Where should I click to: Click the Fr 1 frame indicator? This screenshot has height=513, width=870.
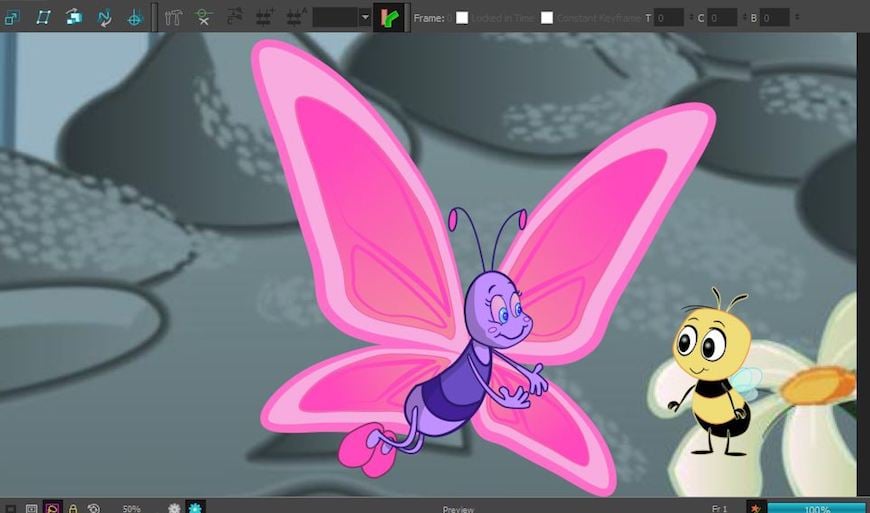pyautogui.click(x=719, y=509)
